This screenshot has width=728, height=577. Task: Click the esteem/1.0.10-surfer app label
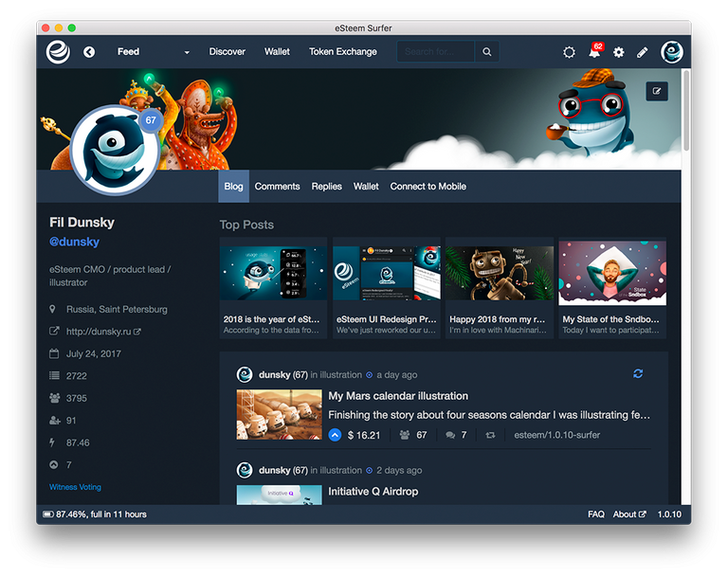tap(556, 435)
